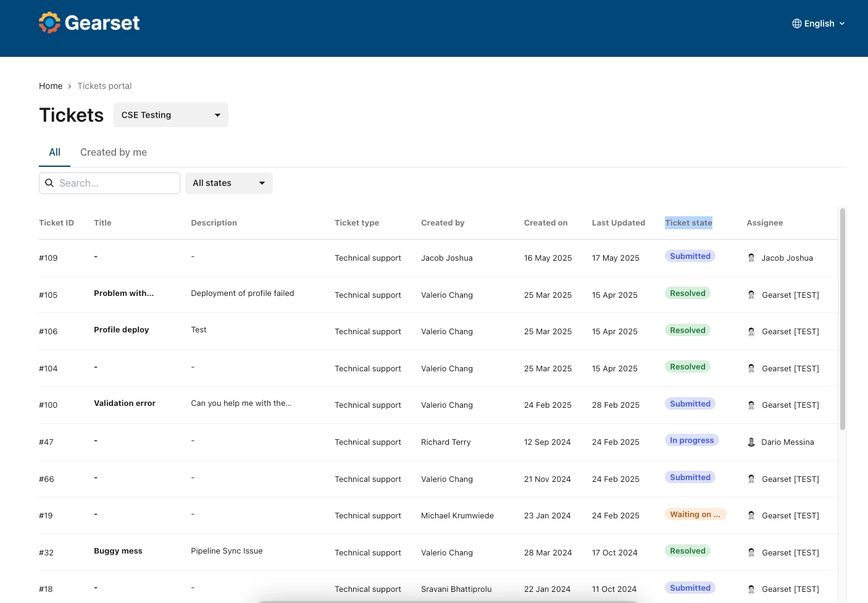This screenshot has width=868, height=603.
Task: Open the Buggy mess ticket
Action: (118, 550)
